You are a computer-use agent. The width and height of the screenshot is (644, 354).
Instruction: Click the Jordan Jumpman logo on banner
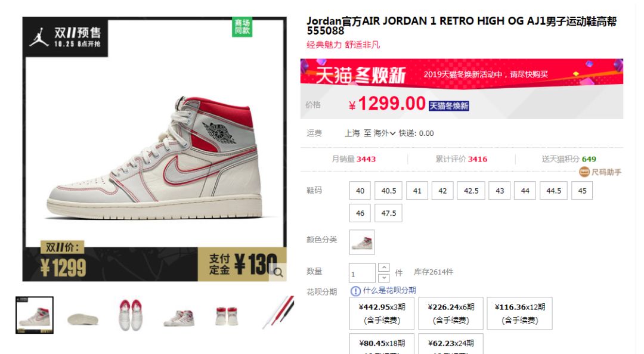[39, 37]
